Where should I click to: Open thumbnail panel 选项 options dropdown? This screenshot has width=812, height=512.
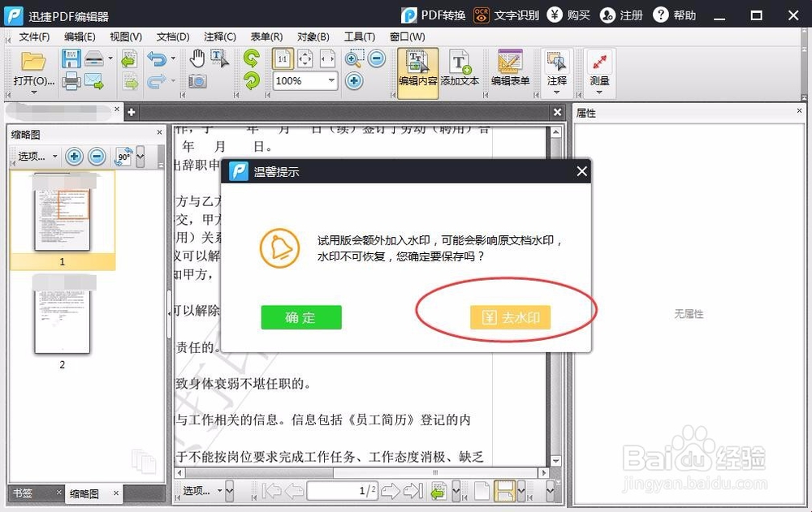point(38,157)
